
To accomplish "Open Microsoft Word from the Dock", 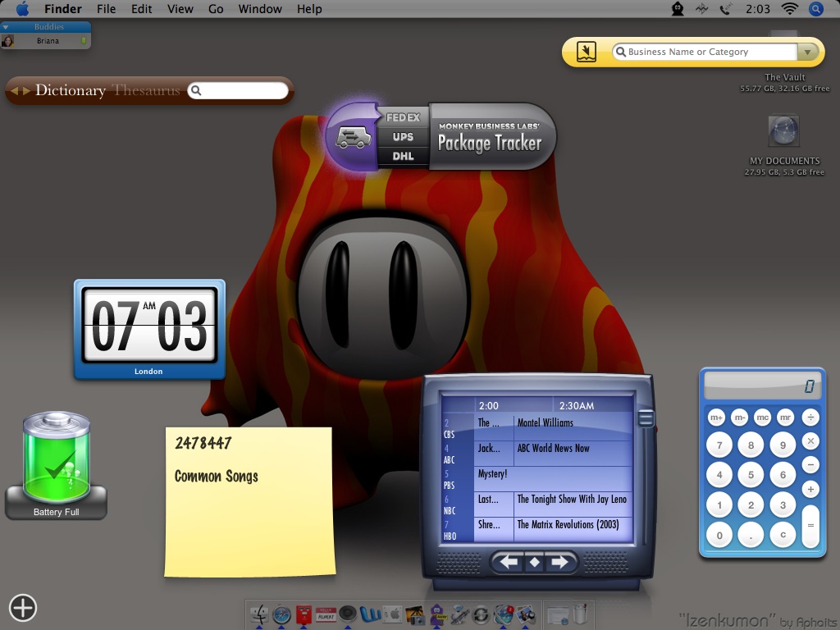I will pyautogui.click(x=370, y=614).
